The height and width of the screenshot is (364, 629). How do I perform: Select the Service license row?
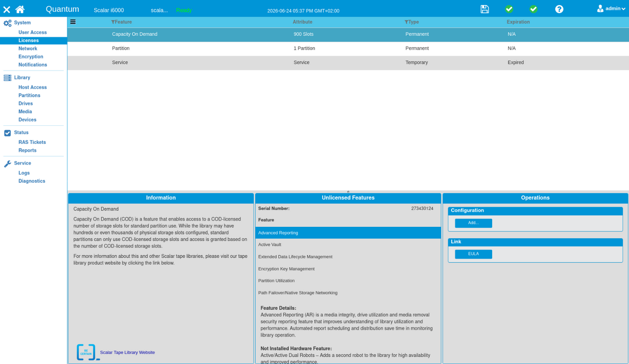click(x=348, y=63)
